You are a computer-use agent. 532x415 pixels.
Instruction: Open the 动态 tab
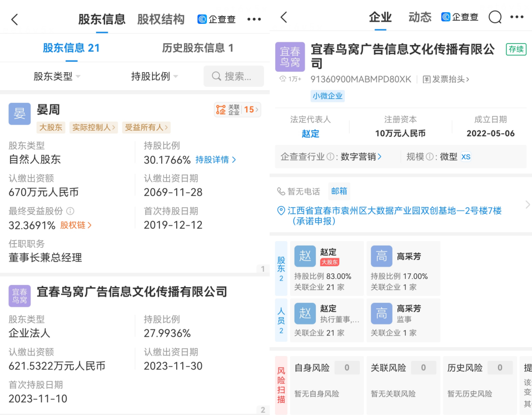[x=420, y=18]
